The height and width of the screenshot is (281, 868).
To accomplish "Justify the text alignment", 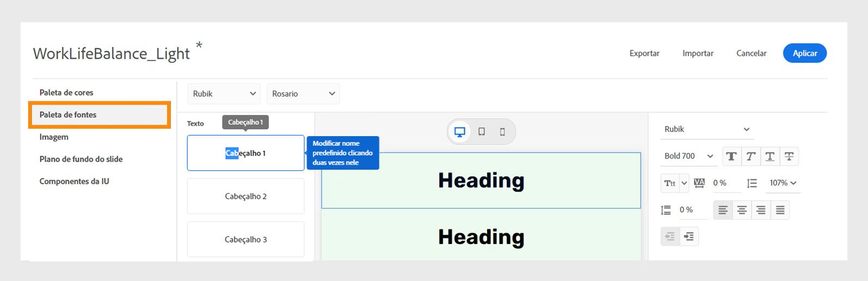I will pos(780,210).
